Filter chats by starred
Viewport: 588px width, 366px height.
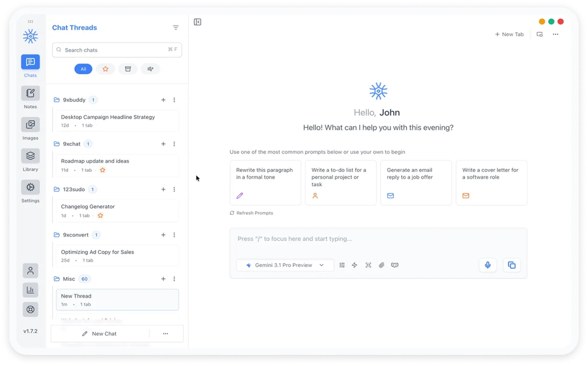(x=106, y=69)
